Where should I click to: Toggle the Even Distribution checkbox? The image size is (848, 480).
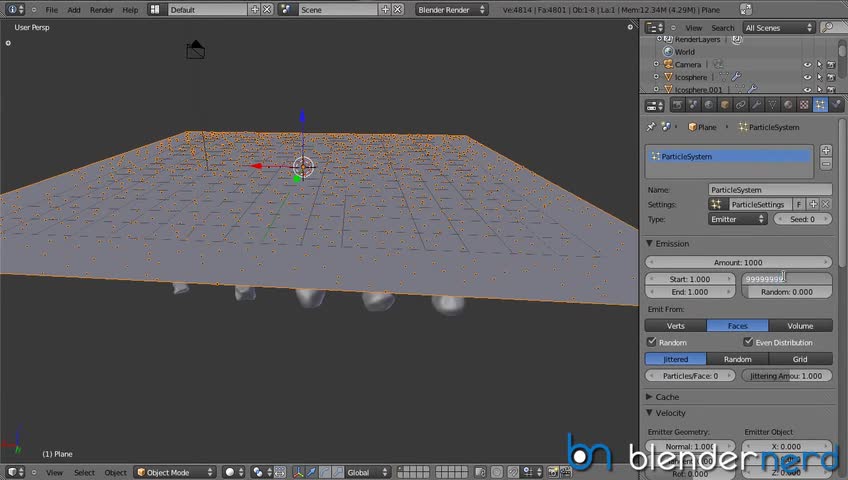coord(748,342)
